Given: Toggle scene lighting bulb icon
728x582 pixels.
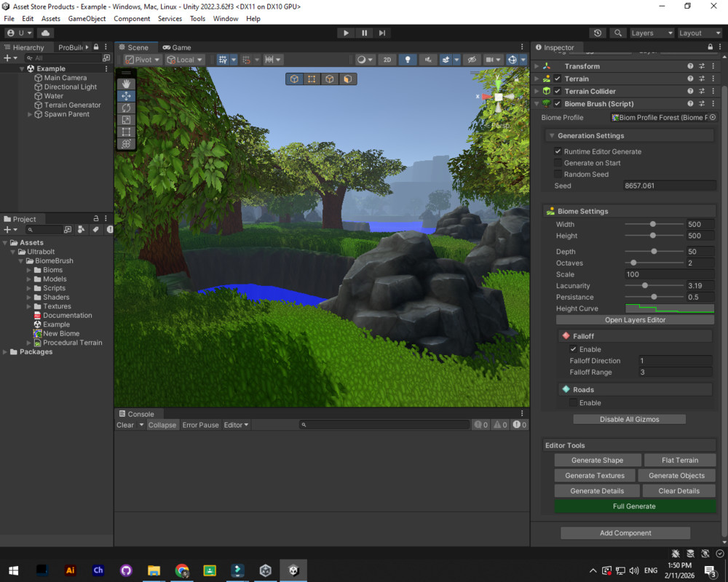Looking at the screenshot, I should pos(407,60).
